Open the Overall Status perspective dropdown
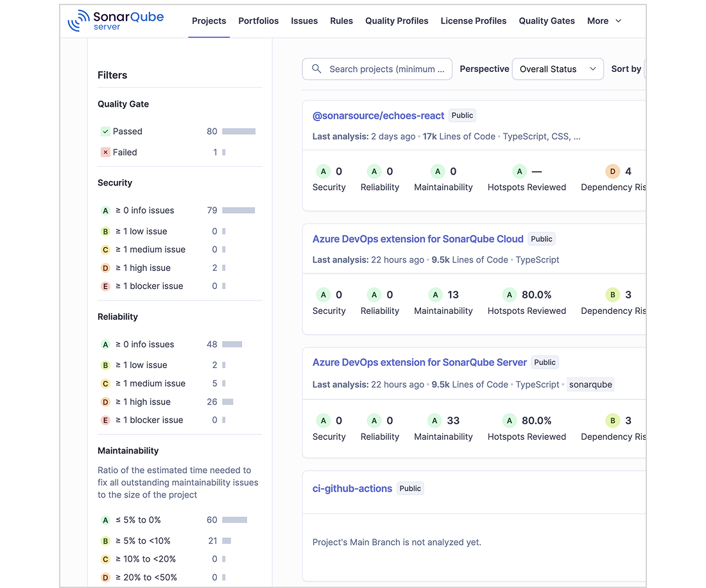Screen dimensions: 706x588 (557, 69)
